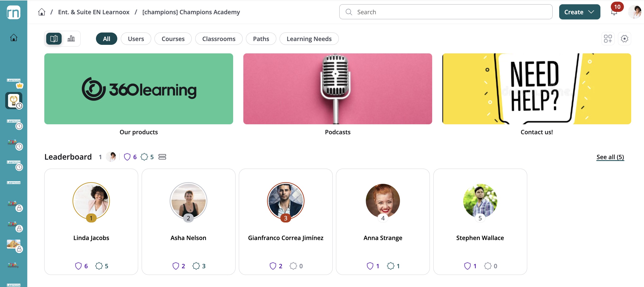Open the Podcasts label link
Viewport: 644px width, 287px height.
[x=337, y=132]
